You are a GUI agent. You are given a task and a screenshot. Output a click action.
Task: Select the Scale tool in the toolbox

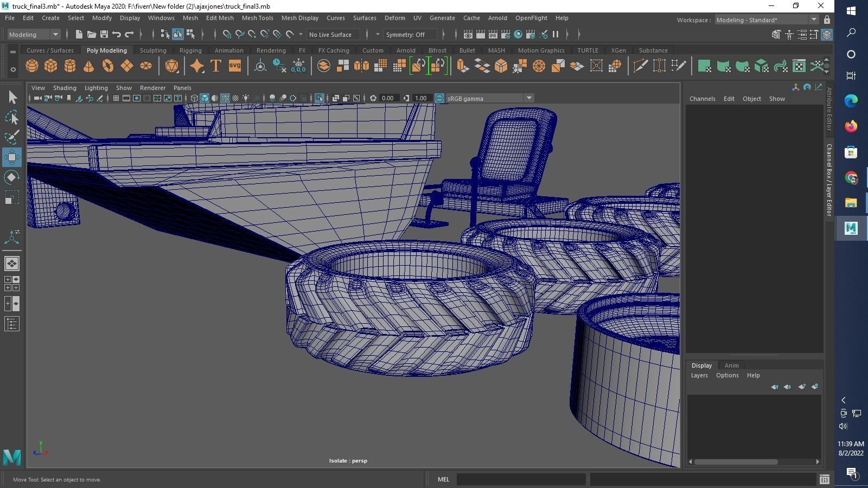click(12, 197)
